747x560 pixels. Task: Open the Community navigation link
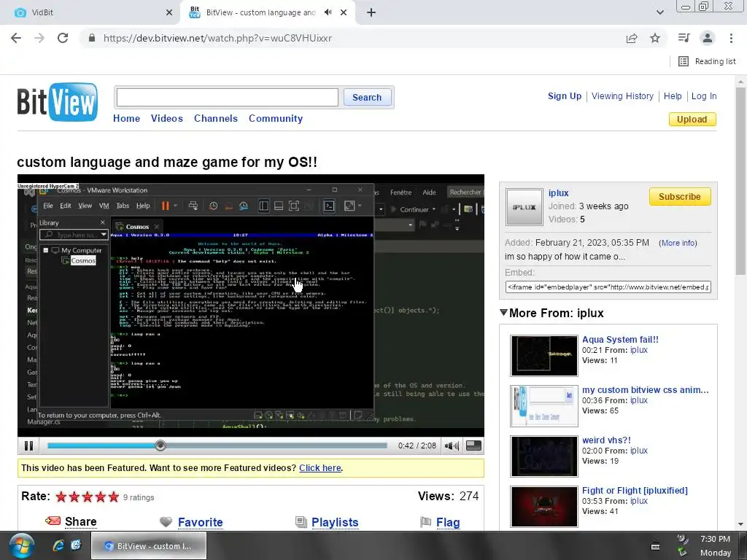pyautogui.click(x=276, y=119)
